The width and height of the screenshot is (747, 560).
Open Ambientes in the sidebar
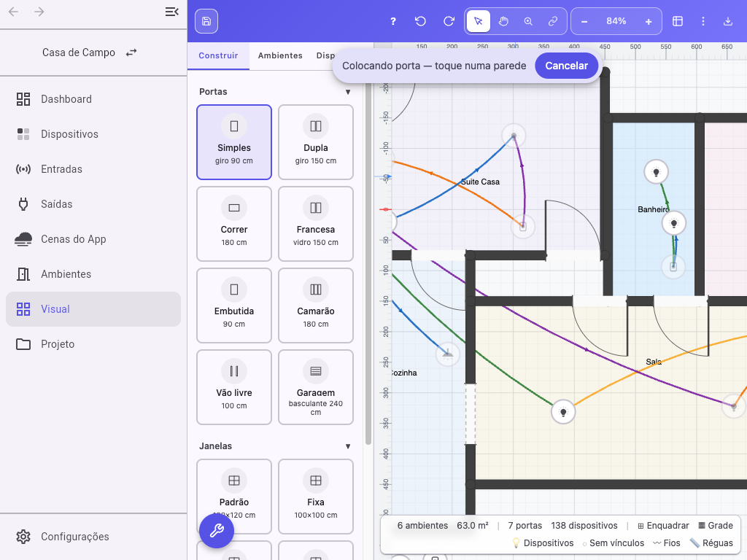coord(93,274)
